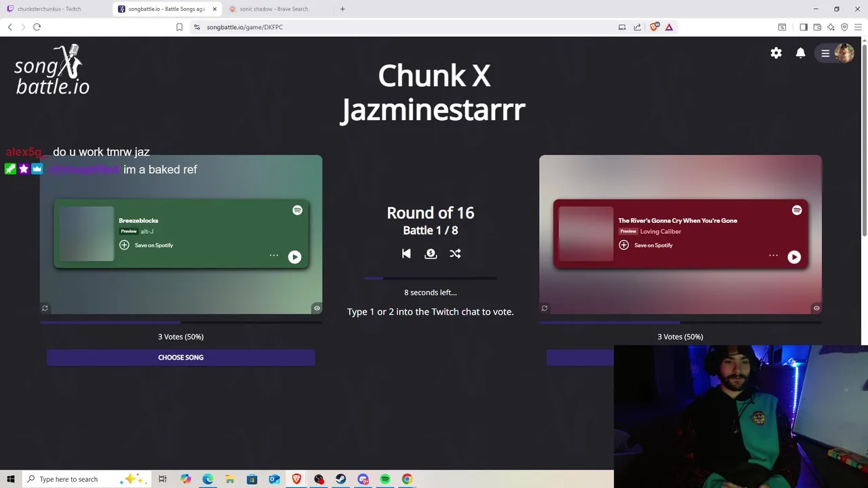The image size is (868, 488).
Task: Toggle visibility eye on left song card
Action: tap(317, 308)
